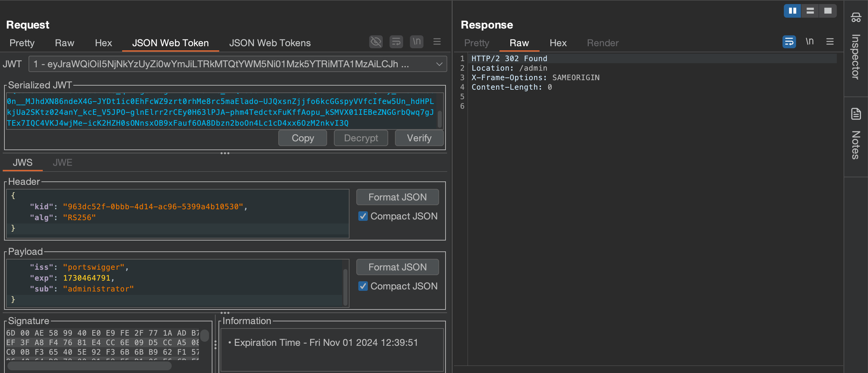Toggle Request newline \n display icon
Screen dimensions: 868x373
tap(416, 42)
